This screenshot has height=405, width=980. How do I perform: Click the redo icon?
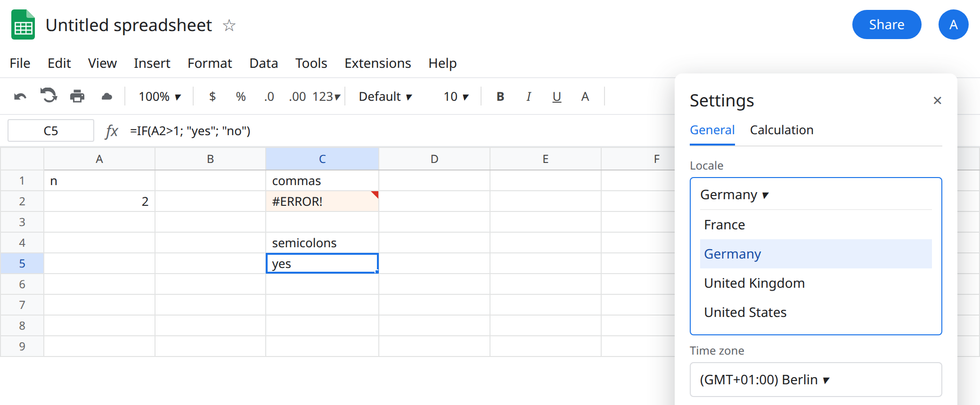[49, 96]
